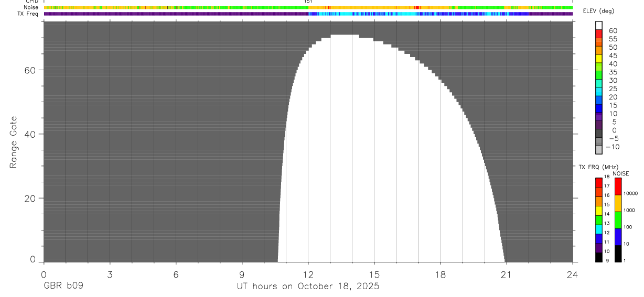Click the '35' label on ELEV legend
The image size is (644, 297).
tap(613, 72)
